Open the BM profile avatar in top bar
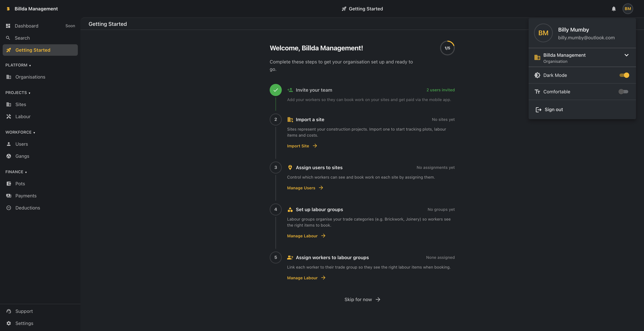 tap(628, 9)
